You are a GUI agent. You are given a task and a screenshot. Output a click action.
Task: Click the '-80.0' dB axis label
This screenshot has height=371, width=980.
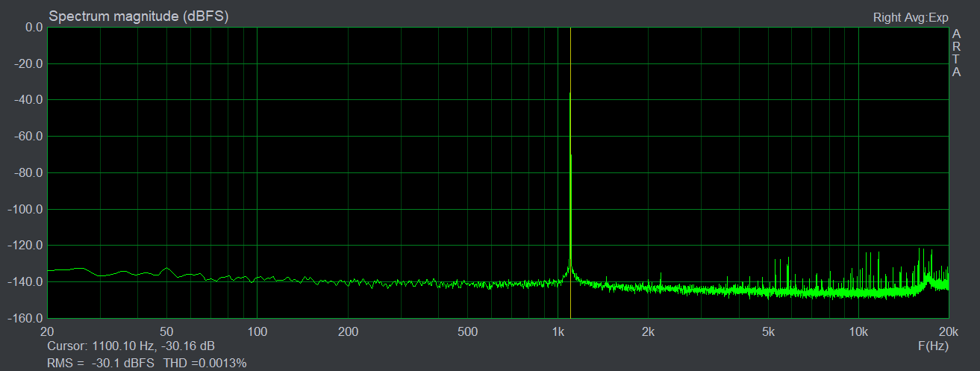[x=30, y=172]
